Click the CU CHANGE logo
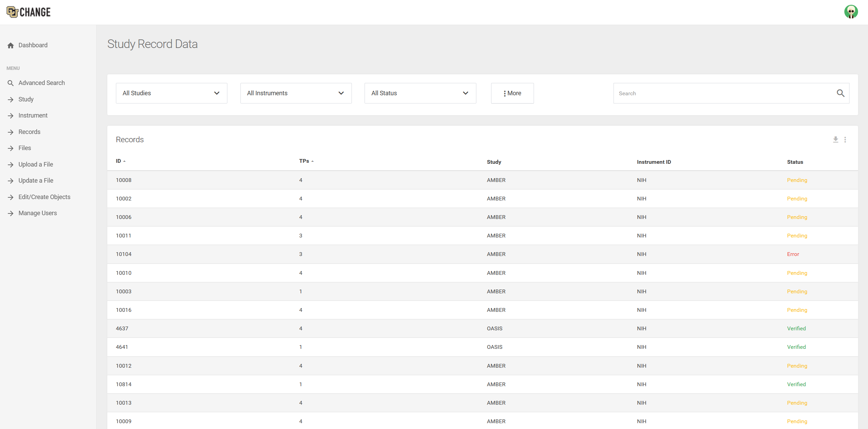Viewport: 868px width, 429px height. 28,12
